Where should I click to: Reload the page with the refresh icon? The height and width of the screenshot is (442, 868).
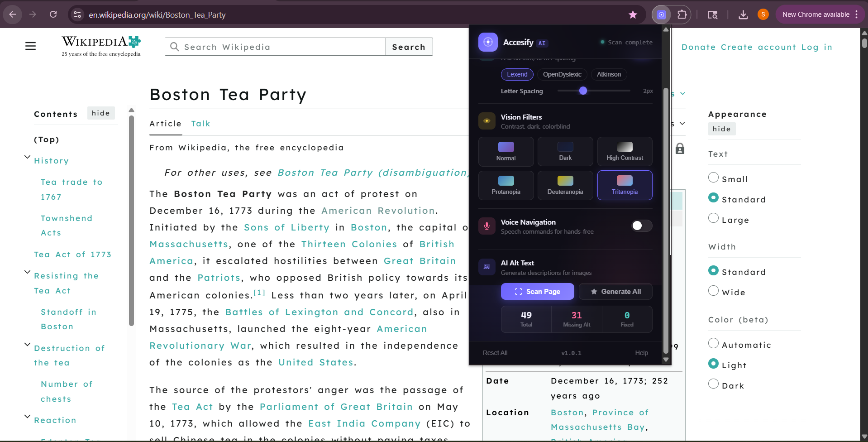pyautogui.click(x=53, y=14)
